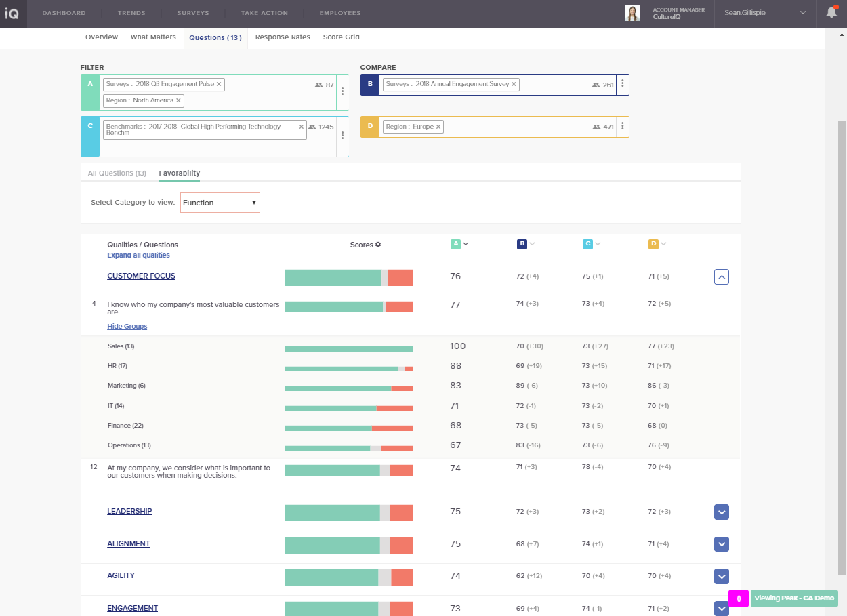Open the scores gear settings icon

coord(378,245)
